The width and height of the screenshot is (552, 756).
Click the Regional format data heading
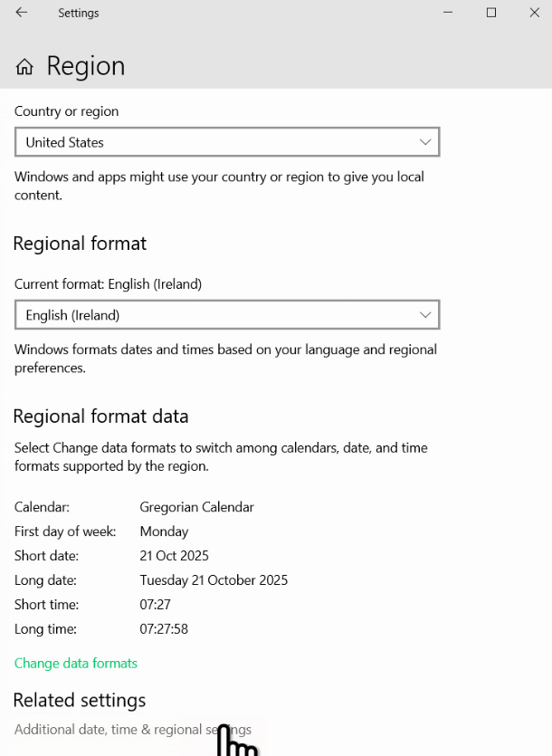click(x=100, y=416)
